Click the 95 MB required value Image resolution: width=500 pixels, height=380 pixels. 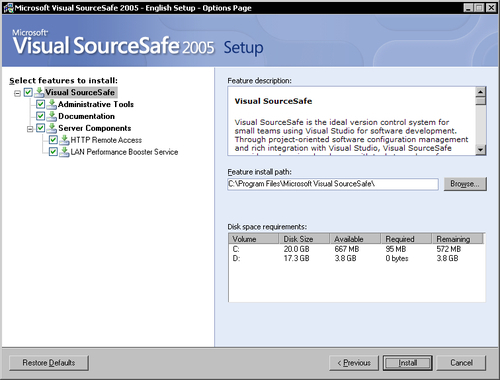(x=396, y=249)
